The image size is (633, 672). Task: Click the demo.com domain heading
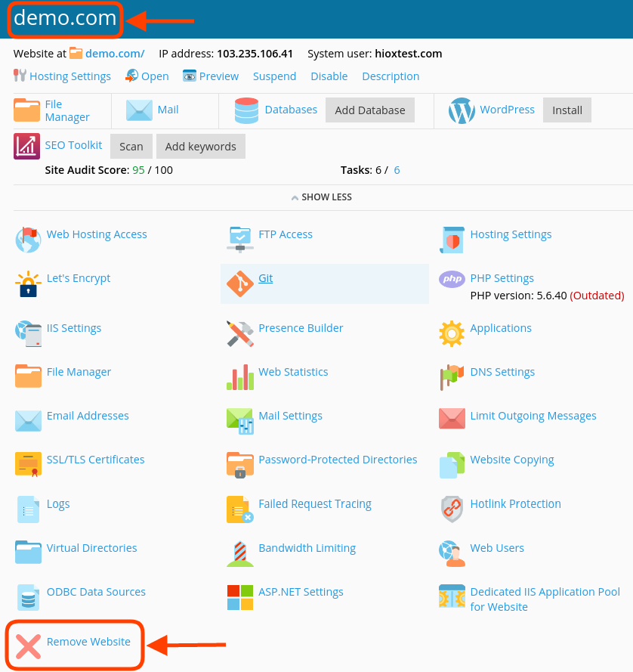65,18
